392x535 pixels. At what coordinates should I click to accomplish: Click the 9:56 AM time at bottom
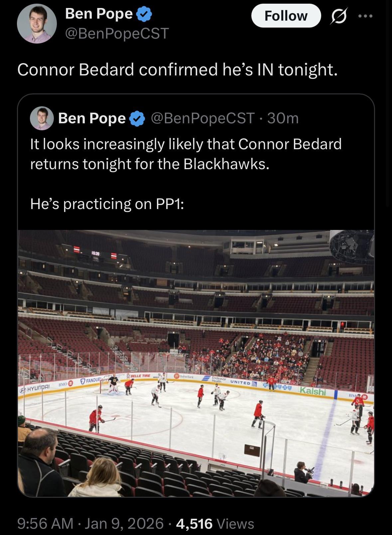tap(45, 523)
